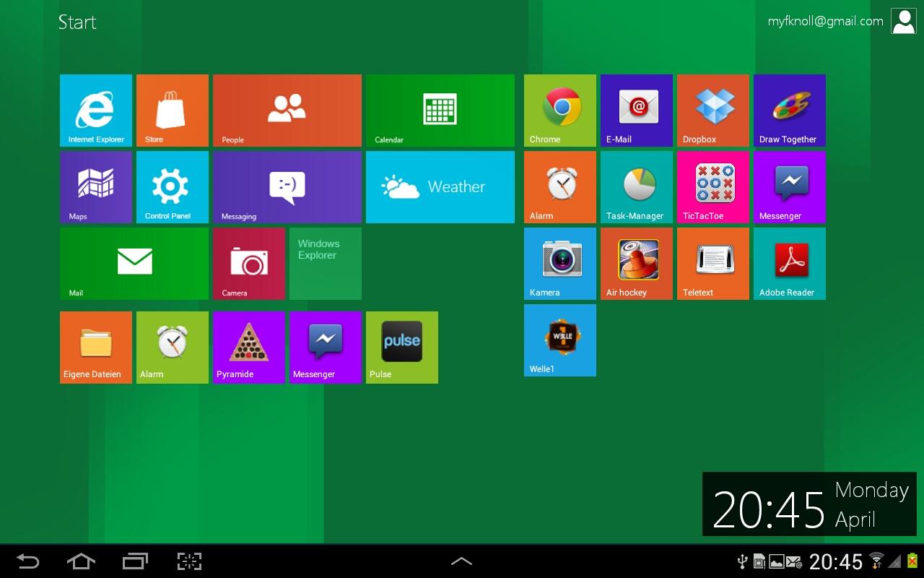924x578 pixels.
Task: Open the Messenger tile next to Pyramide
Action: click(326, 348)
